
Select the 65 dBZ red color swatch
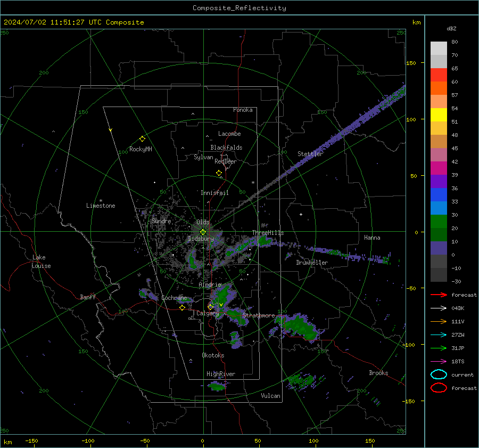click(x=439, y=75)
